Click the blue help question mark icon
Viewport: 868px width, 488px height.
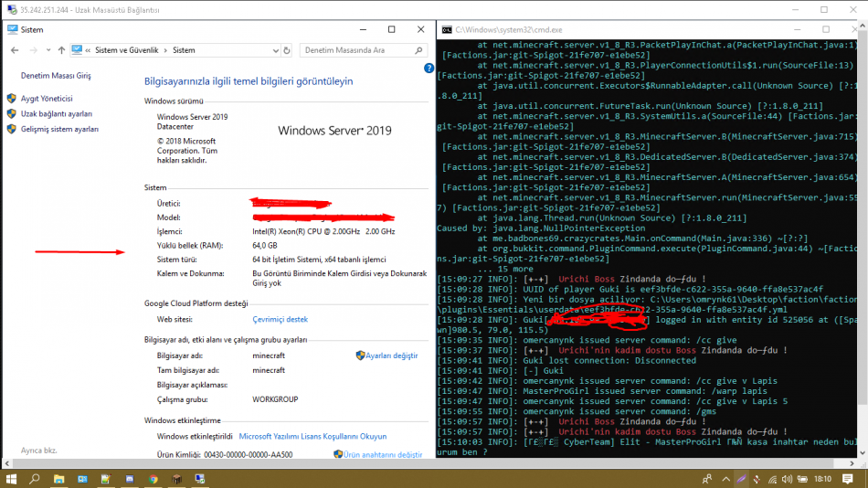pyautogui.click(x=429, y=69)
